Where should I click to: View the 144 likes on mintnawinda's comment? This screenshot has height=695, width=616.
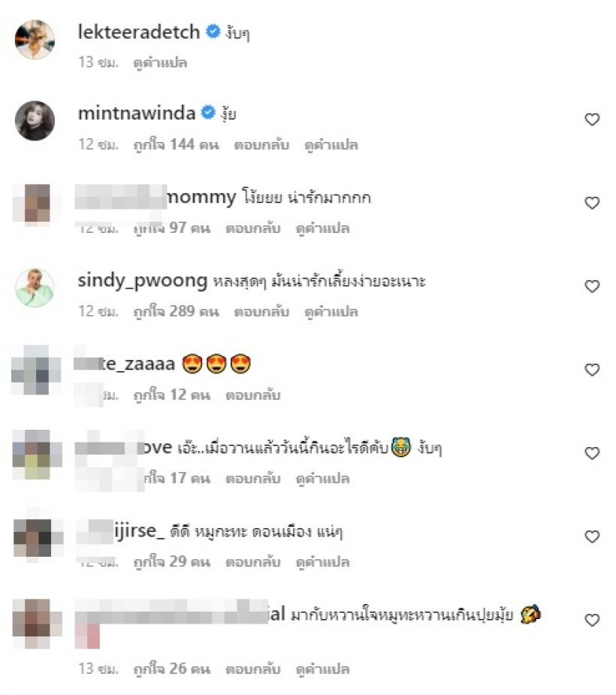(176, 145)
